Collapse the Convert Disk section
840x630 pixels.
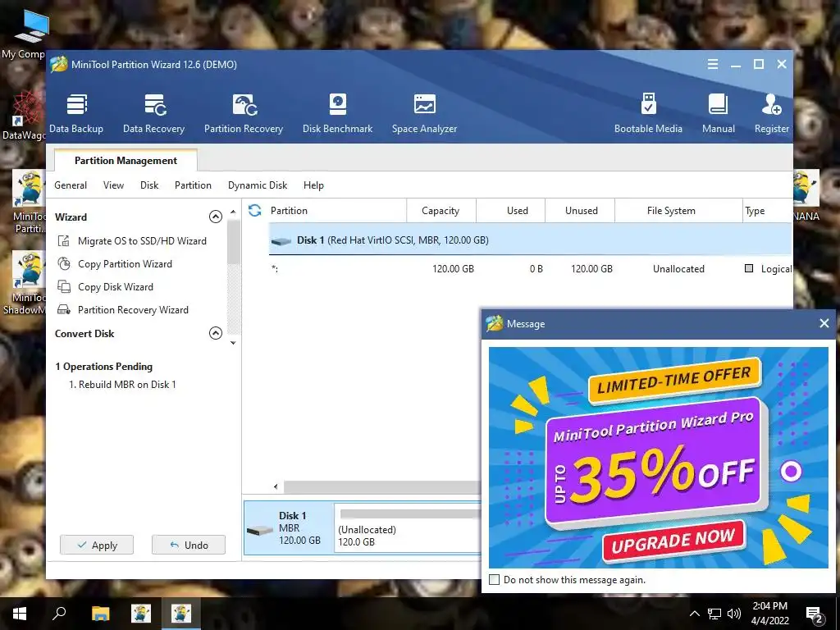tap(216, 333)
